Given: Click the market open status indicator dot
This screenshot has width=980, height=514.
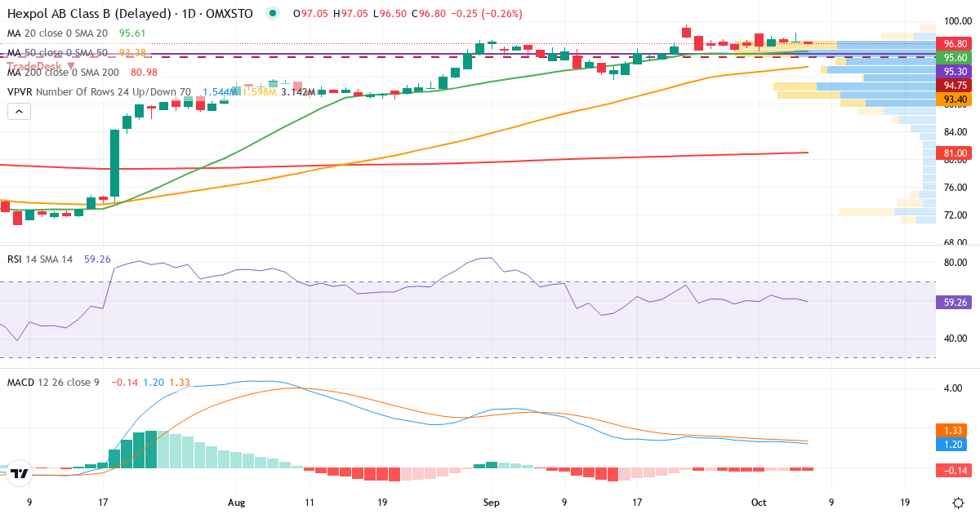Looking at the screenshot, I should [273, 13].
